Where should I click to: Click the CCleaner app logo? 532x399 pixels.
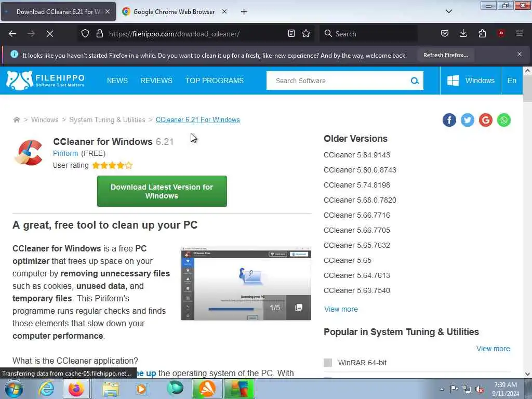coord(29,153)
